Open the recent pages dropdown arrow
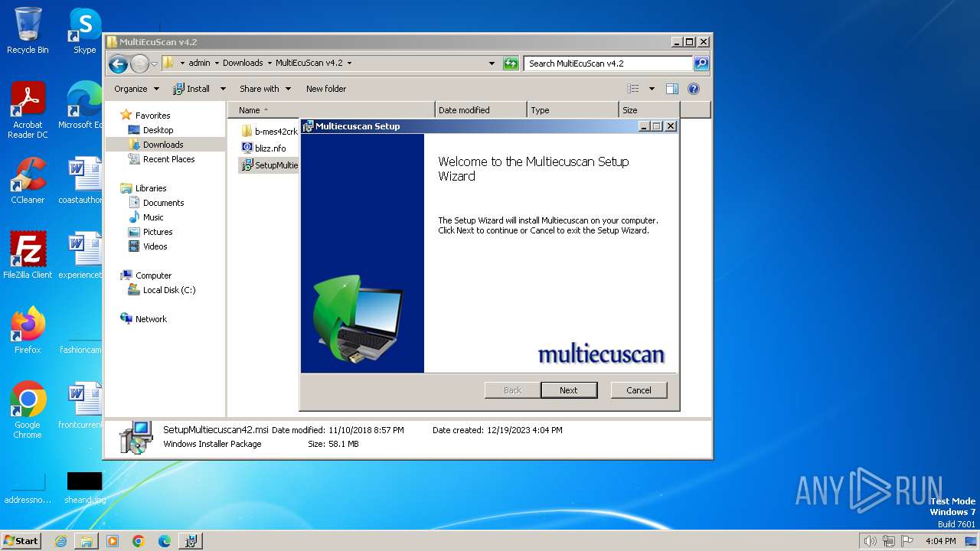 click(x=155, y=64)
